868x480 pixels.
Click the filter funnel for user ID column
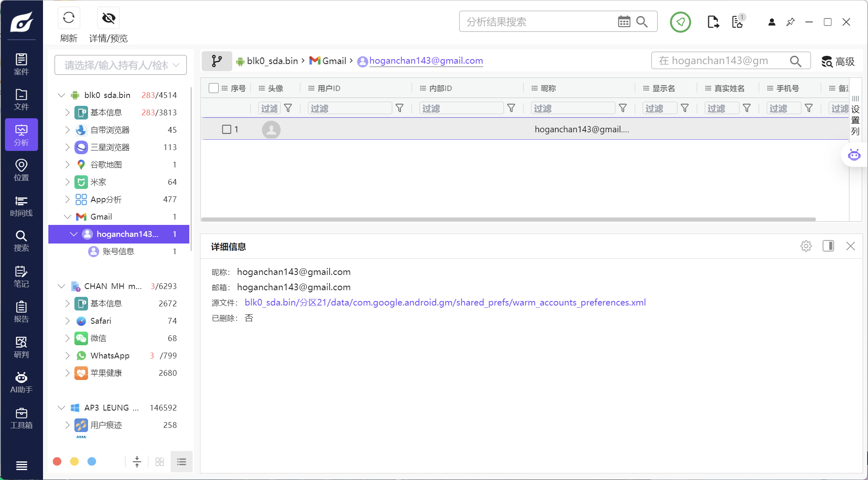[x=399, y=108]
